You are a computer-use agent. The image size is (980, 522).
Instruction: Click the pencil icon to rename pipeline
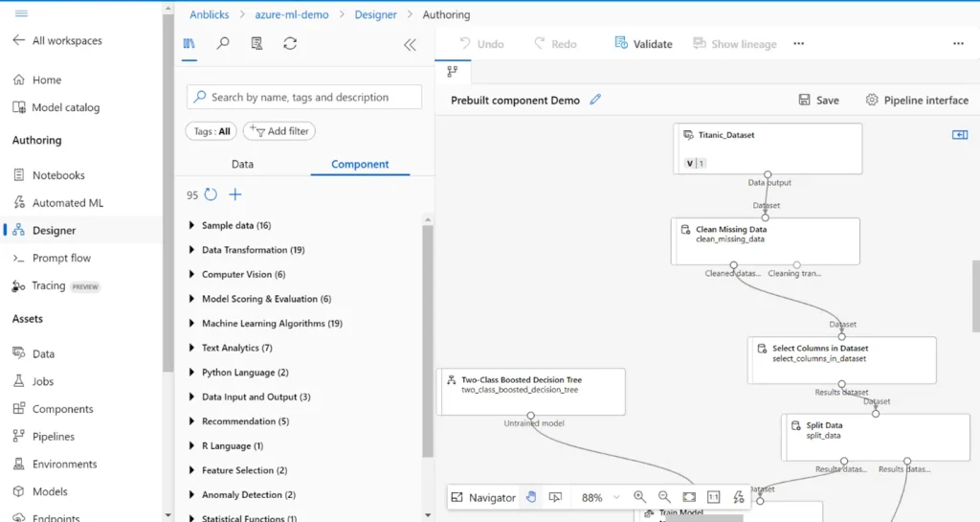(x=595, y=100)
